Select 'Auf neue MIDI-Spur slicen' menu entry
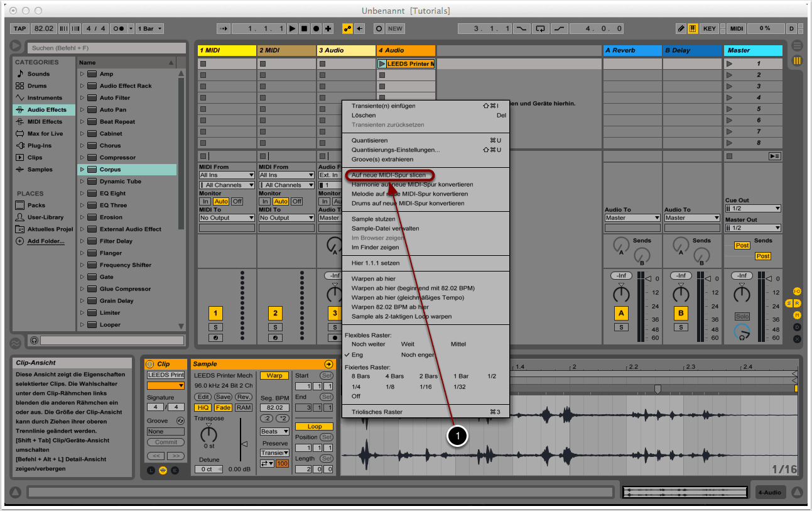This screenshot has width=812, height=511. pos(388,175)
